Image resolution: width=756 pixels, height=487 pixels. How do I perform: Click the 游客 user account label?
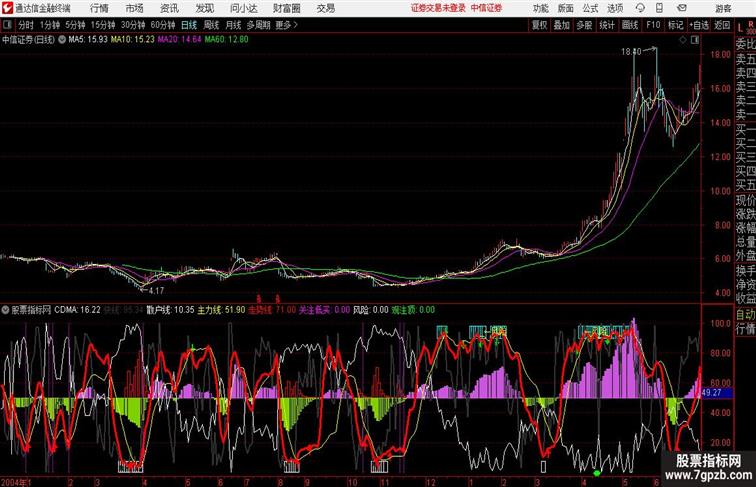[x=723, y=8]
